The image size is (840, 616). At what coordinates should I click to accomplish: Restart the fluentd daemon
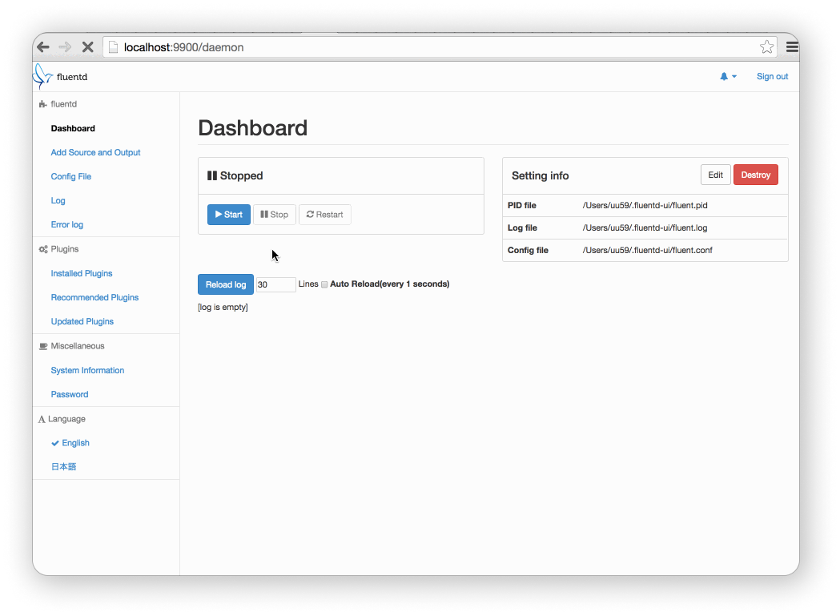pyautogui.click(x=324, y=215)
